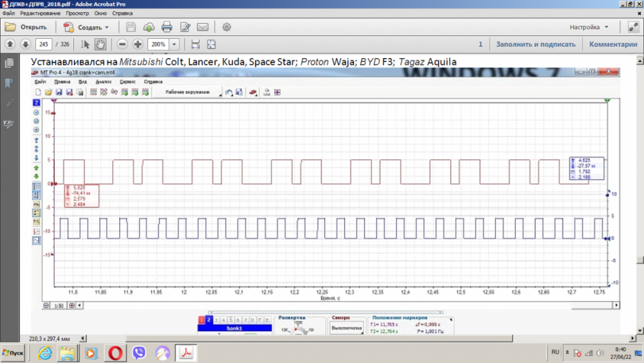Open the Просмотр menu
Screen dimensions: 644x363
pos(77,13)
